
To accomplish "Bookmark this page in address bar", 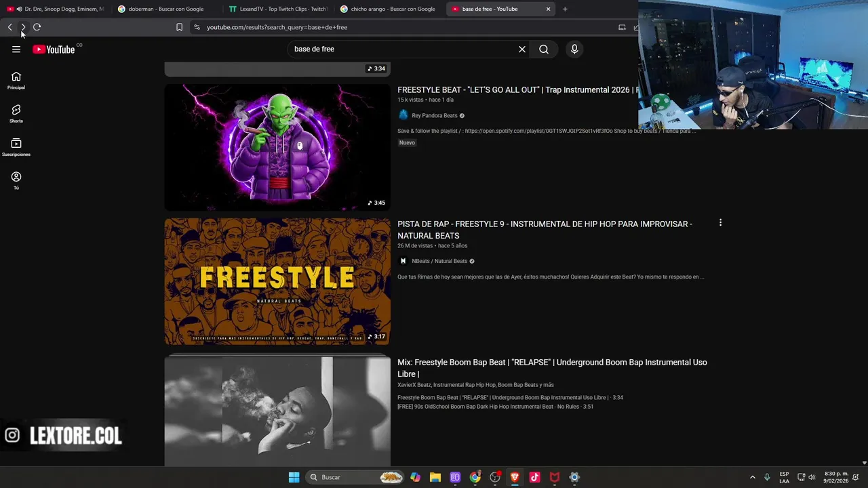I will click(179, 27).
